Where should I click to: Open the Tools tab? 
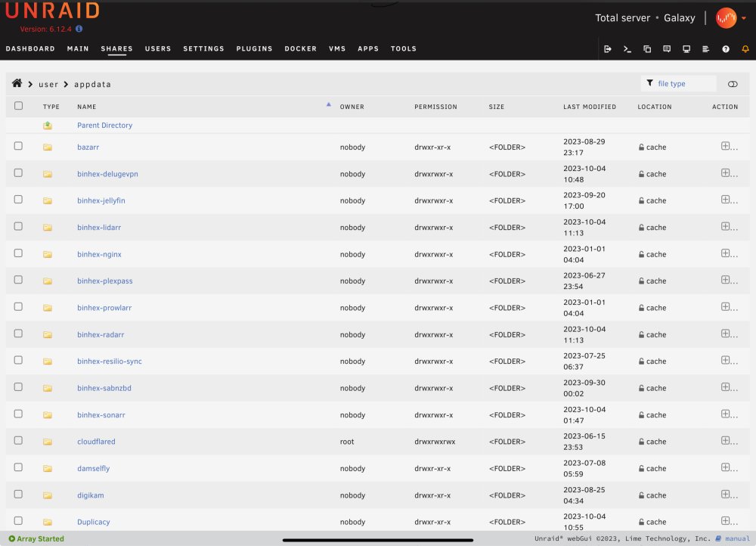coord(404,48)
